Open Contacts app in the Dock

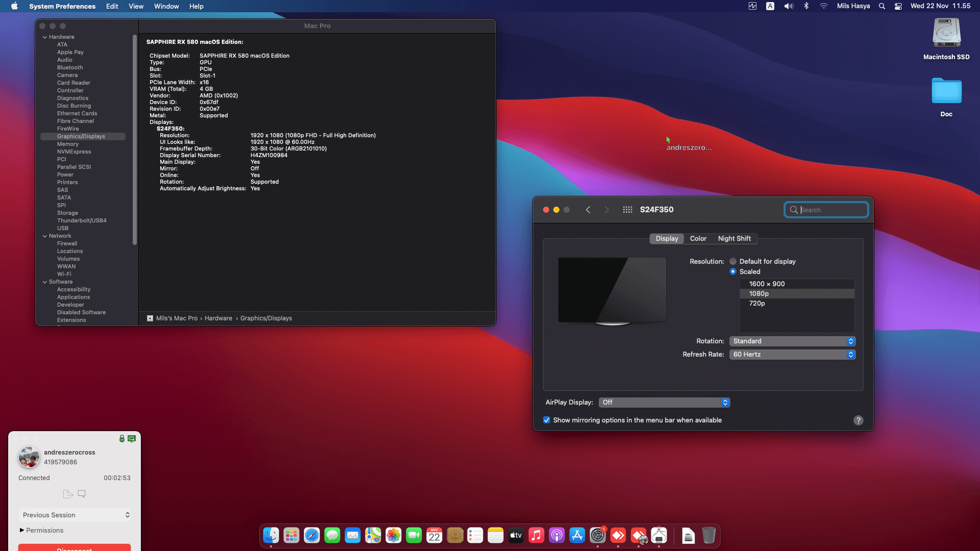(455, 535)
